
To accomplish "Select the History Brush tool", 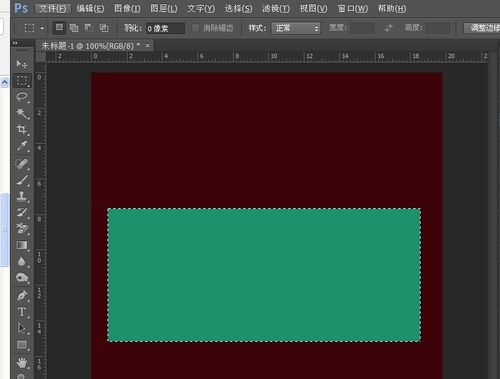I will pyautogui.click(x=22, y=212).
